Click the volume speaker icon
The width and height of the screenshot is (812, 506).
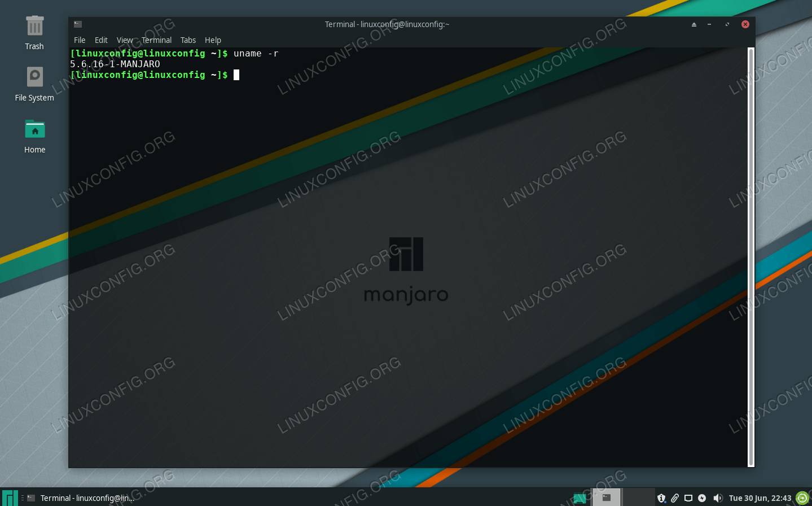click(x=718, y=498)
